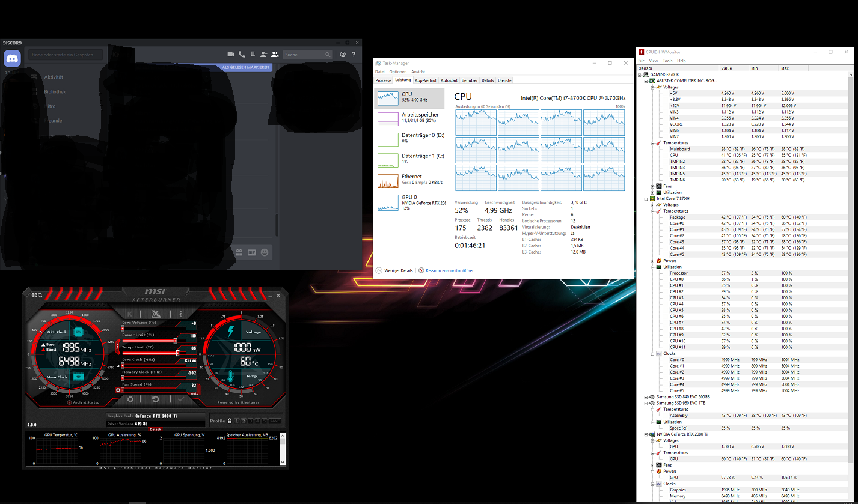Select Afterburner profile 2

pos(244,421)
